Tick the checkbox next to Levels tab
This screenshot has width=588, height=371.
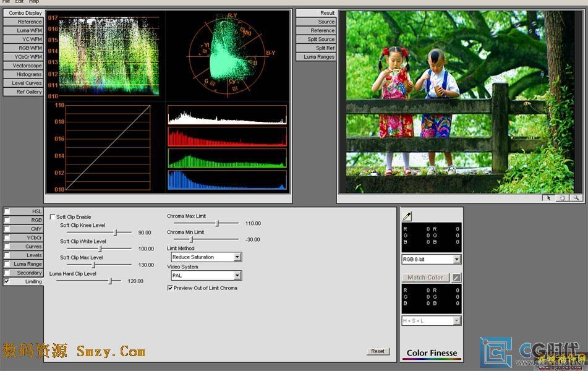pyautogui.click(x=7, y=255)
